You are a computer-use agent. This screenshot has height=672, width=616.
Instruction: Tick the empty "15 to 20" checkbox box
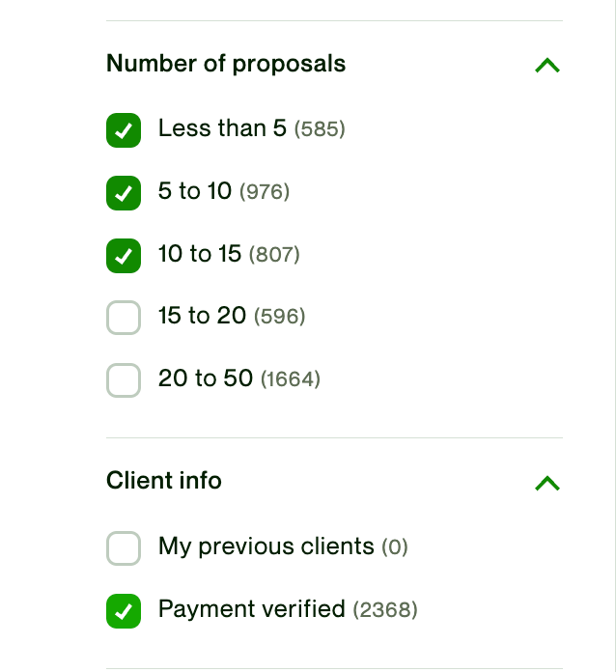(124, 318)
